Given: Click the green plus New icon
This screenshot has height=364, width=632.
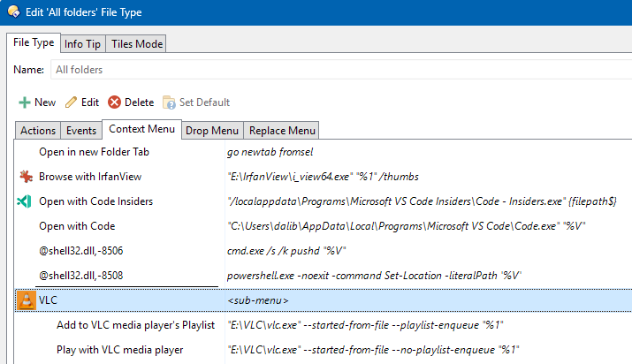Looking at the screenshot, I should pos(25,102).
